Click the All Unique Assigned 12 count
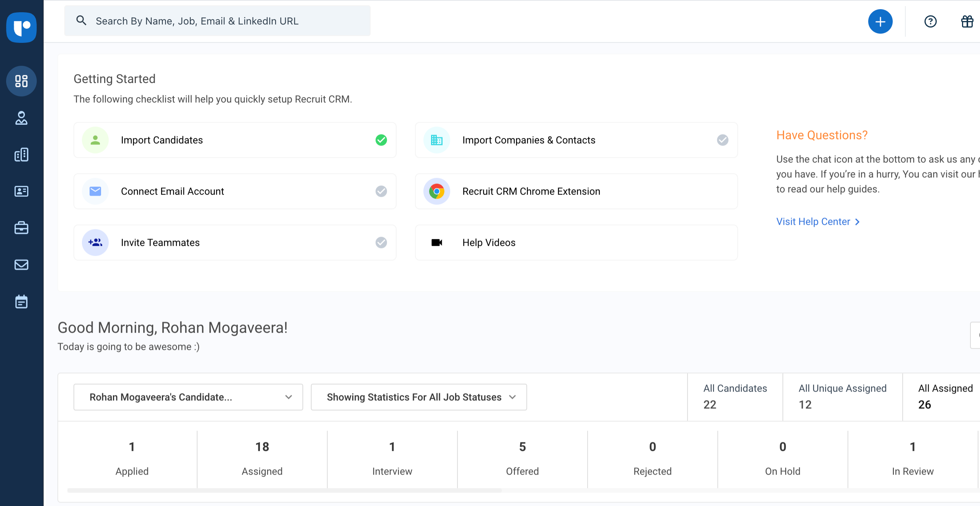Screen dimensions: 980x506 pos(843,397)
